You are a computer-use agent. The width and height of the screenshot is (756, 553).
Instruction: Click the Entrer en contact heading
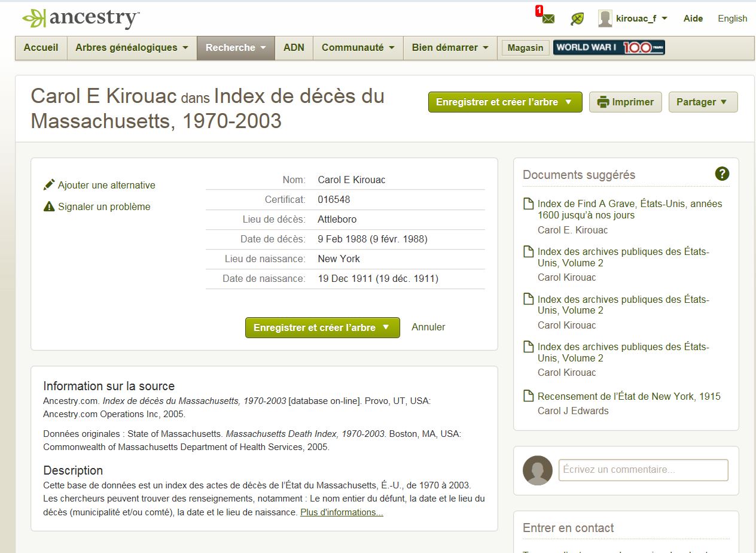click(568, 528)
